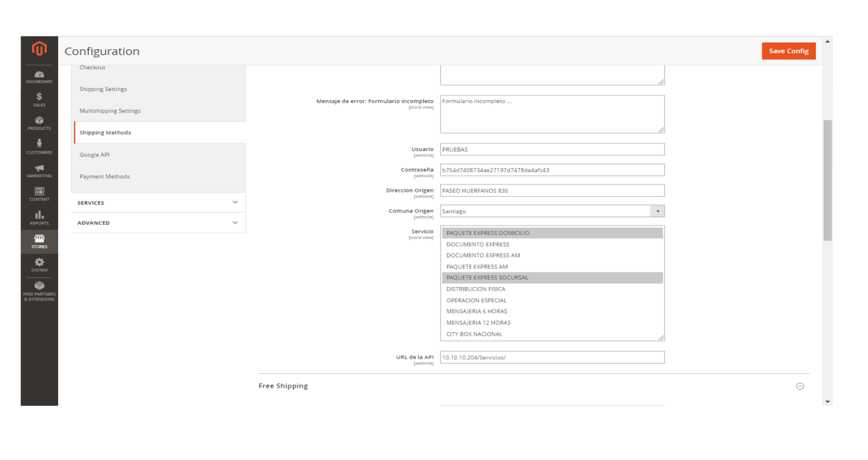
Task: Select the Payment Methods tab
Action: (x=104, y=177)
